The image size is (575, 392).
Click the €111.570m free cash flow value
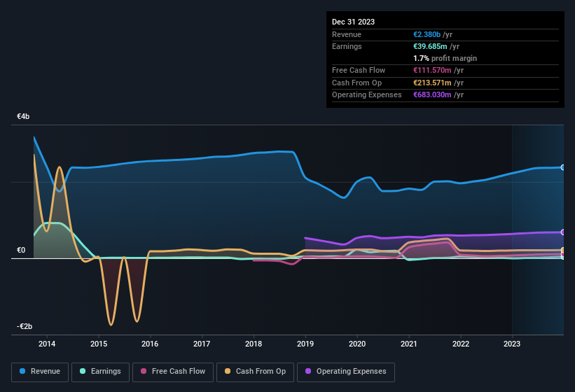pos(432,70)
